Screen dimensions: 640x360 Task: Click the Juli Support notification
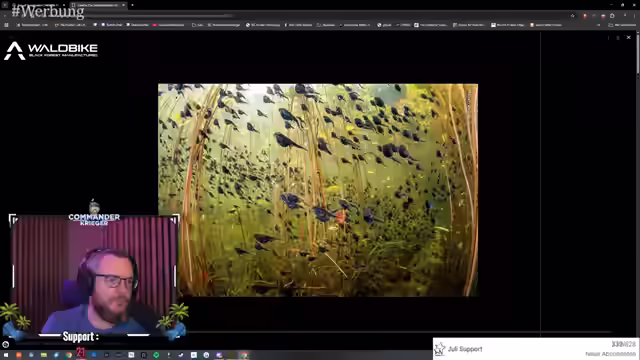coord(536,349)
